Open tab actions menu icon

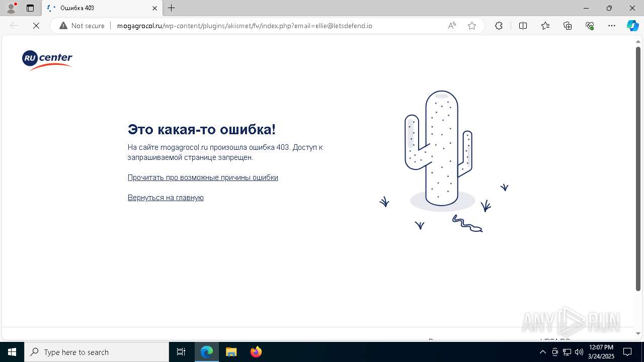coord(30,8)
